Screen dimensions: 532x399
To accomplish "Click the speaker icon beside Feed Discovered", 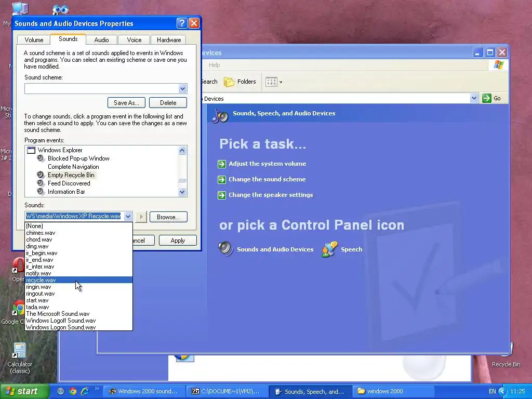I will point(41,183).
